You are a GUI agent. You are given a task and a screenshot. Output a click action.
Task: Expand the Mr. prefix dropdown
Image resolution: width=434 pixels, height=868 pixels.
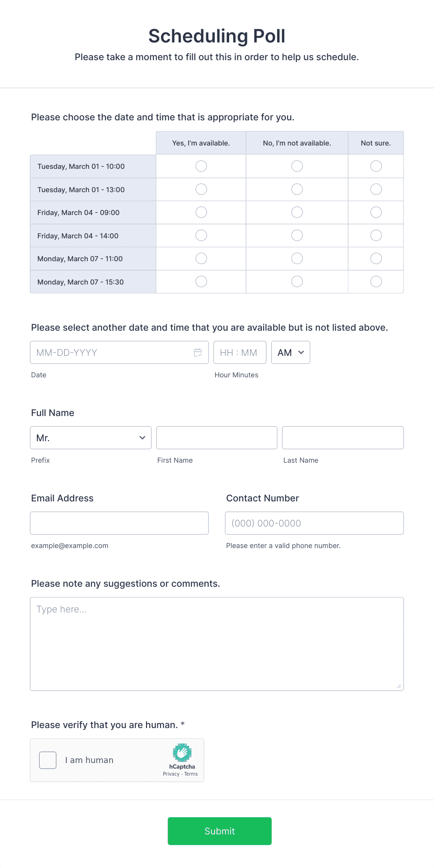[91, 438]
